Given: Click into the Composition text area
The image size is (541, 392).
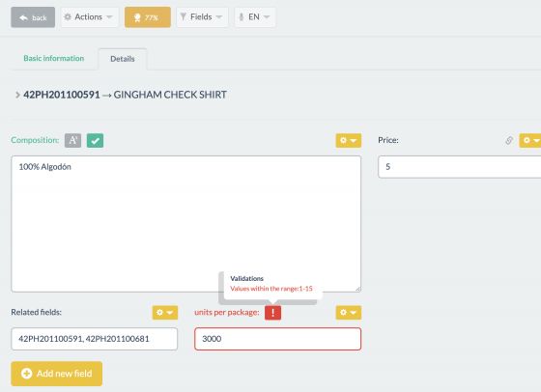Looking at the screenshot, I should coord(185,224).
